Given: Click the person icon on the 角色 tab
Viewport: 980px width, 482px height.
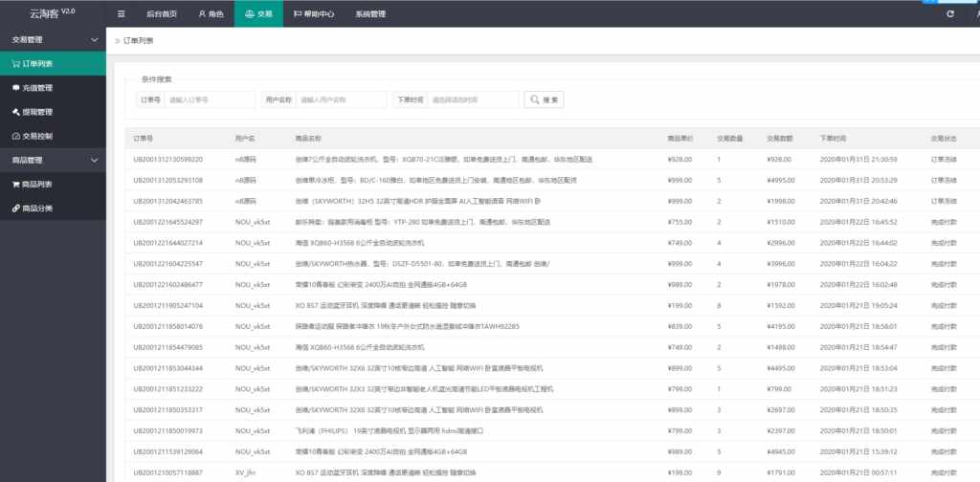Looking at the screenshot, I should pos(202,13).
